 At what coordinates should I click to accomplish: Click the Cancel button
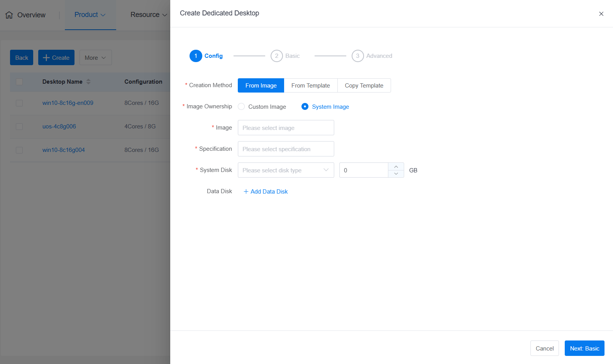544,349
